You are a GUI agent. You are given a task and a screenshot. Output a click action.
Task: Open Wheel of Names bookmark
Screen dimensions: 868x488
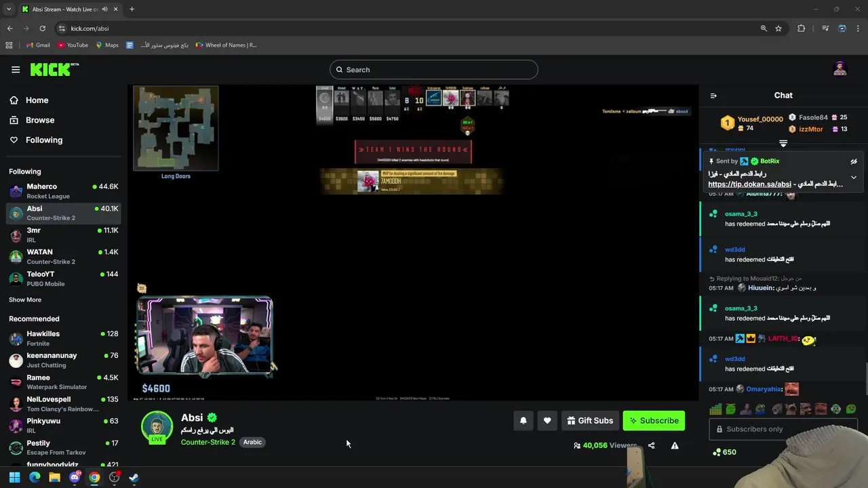pyautogui.click(x=226, y=45)
